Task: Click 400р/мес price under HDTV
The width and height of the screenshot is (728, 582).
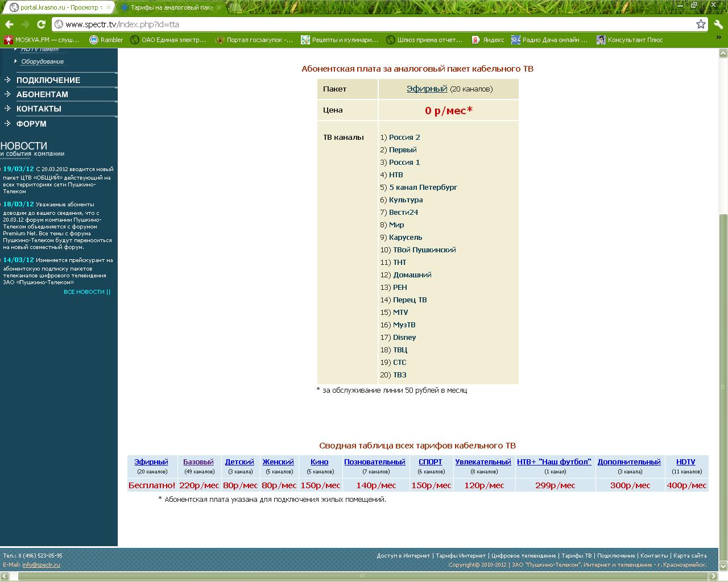Action: (x=686, y=485)
